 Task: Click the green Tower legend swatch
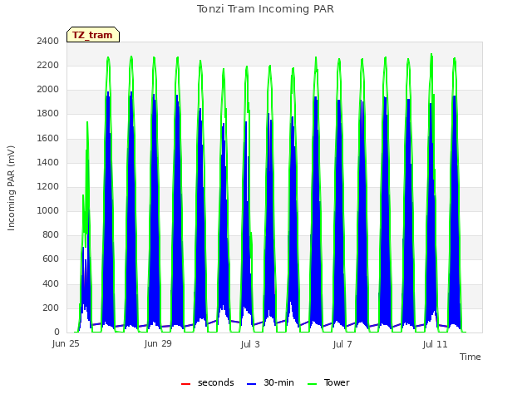[x=312, y=384]
